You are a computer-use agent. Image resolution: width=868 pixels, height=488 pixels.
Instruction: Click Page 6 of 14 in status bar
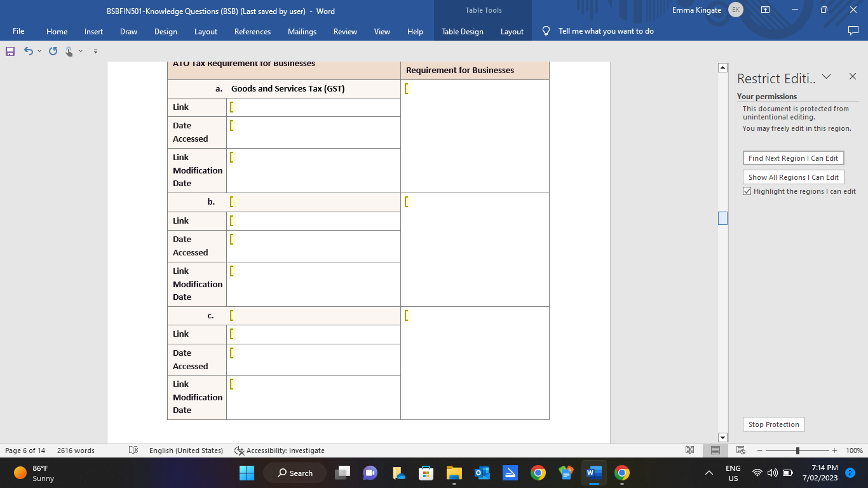click(25, 451)
